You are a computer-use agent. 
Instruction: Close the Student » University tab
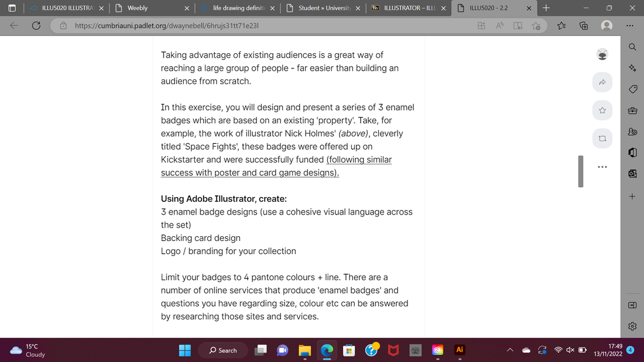point(358,8)
